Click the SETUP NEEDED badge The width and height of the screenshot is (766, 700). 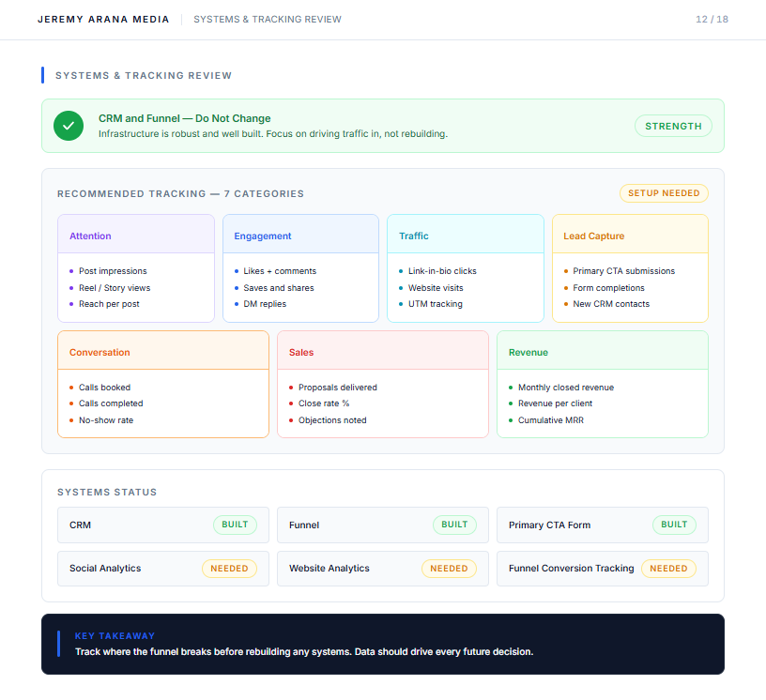click(x=664, y=193)
